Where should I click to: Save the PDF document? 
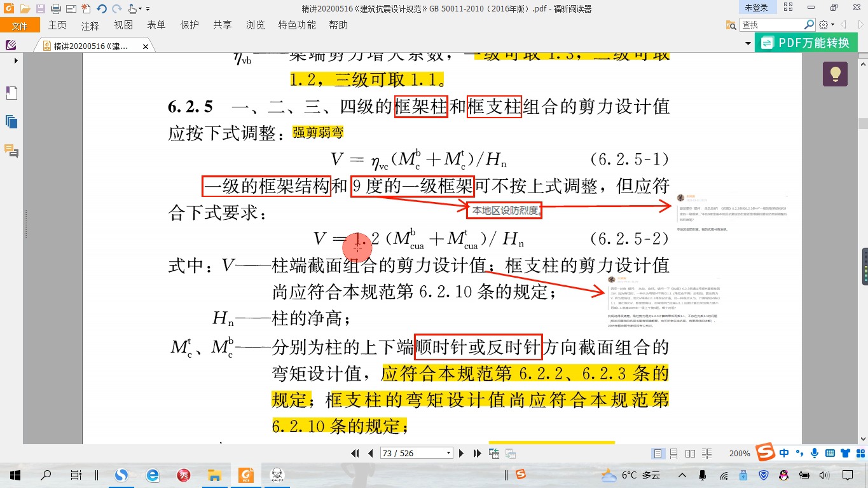40,8
